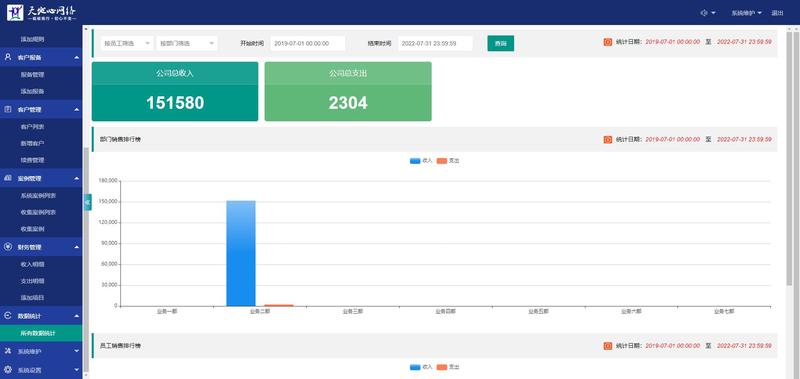Open the arrow beside the speaker icon
Viewport: 800px width, 379px height.
pyautogui.click(x=713, y=13)
